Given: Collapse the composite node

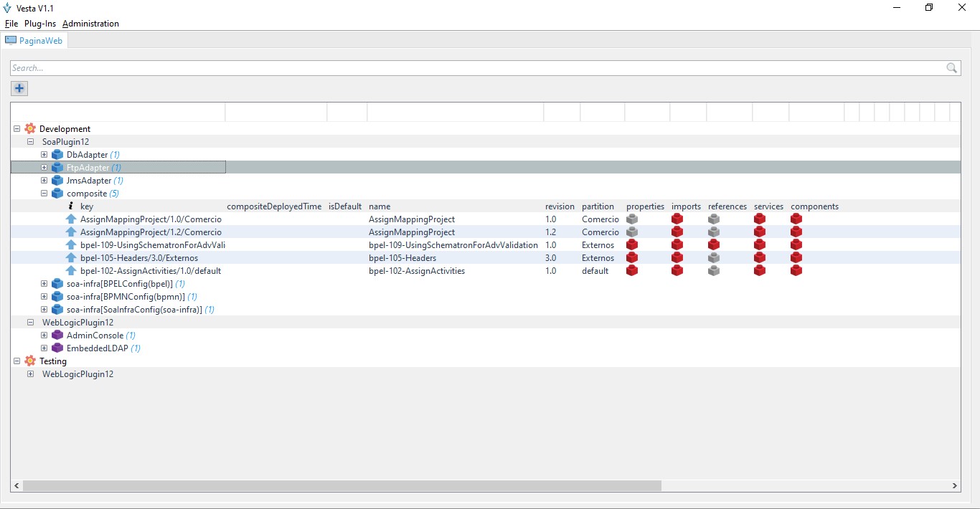Looking at the screenshot, I should (44, 194).
